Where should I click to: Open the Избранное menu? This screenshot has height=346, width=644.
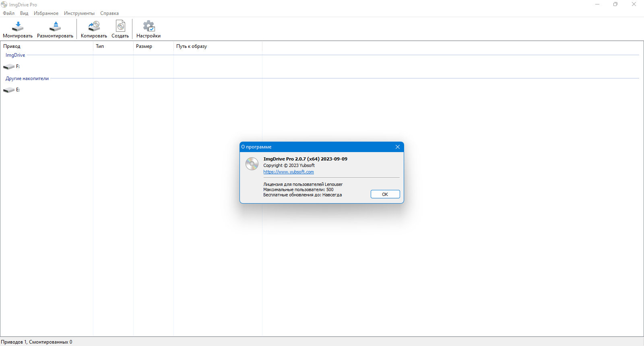point(46,13)
